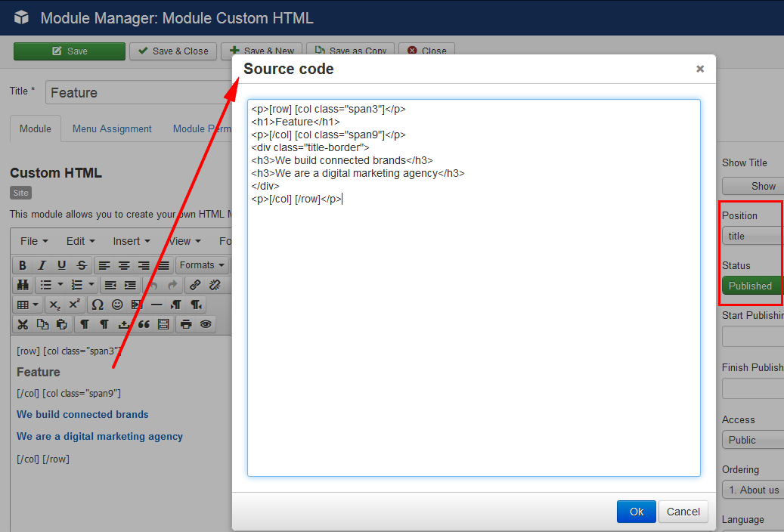
Task: Click the blockquote quotation icon
Action: 144,324
